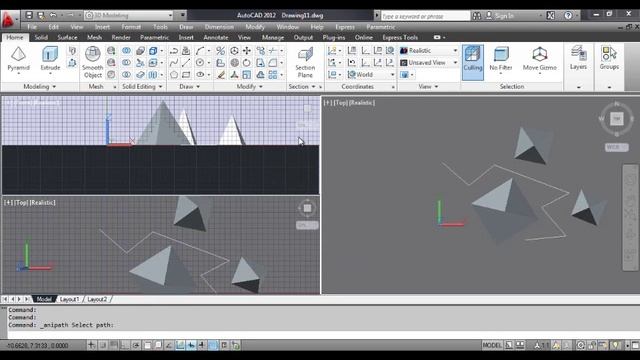Open the Express menu
This screenshot has height=360, width=640.
pyautogui.click(x=345, y=27)
